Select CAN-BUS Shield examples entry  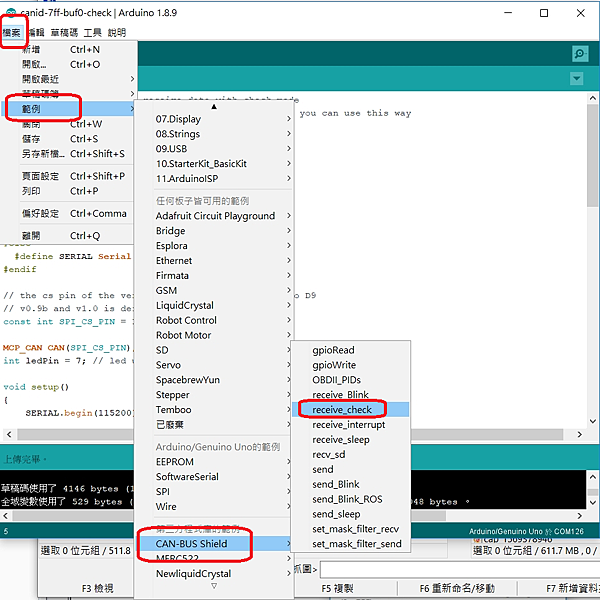pos(215,544)
